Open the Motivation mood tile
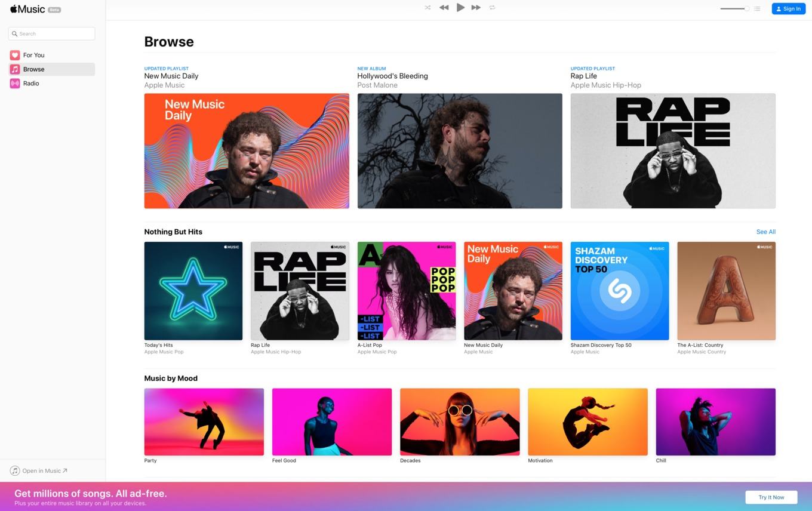The image size is (812, 511). coord(588,421)
